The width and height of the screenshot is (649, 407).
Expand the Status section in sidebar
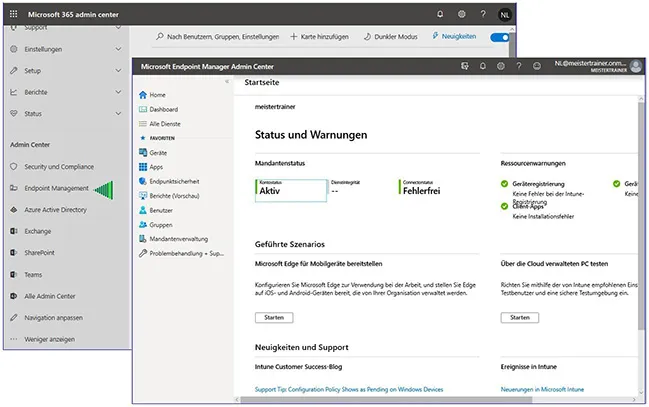click(x=119, y=114)
